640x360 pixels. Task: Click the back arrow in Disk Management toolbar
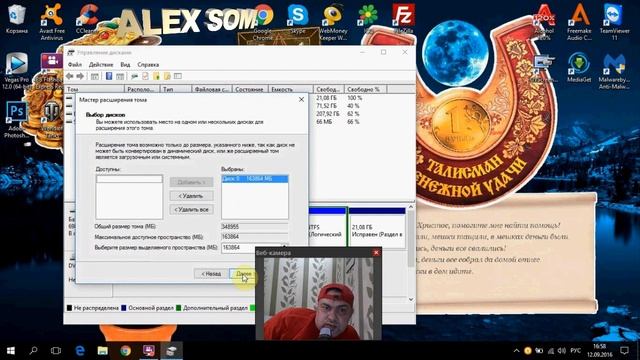[70, 76]
